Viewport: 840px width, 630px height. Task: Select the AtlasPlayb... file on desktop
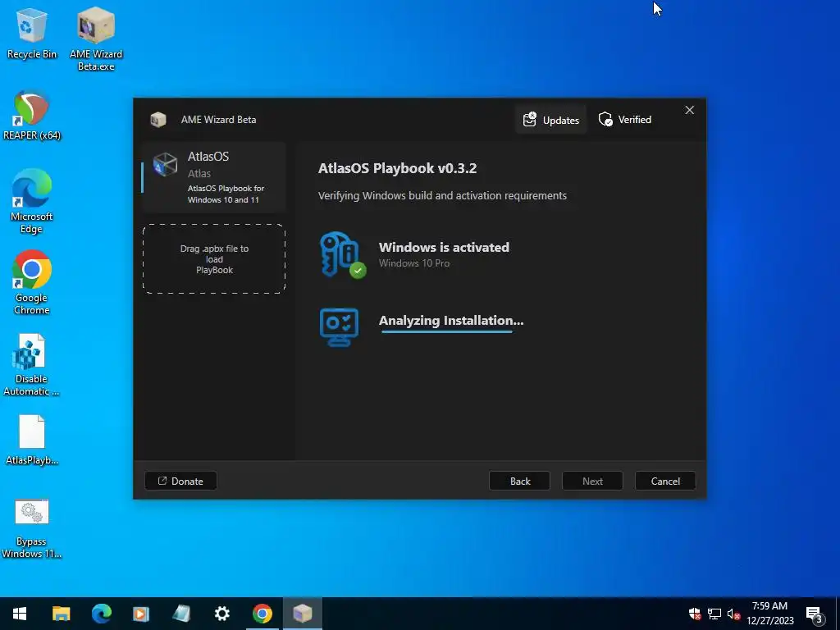pyautogui.click(x=32, y=440)
